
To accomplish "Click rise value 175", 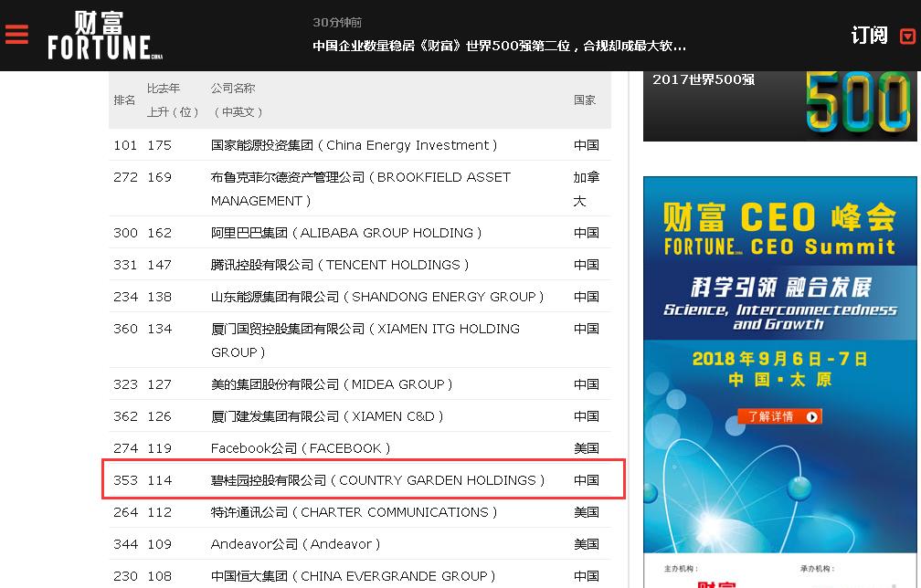I will 159,145.
